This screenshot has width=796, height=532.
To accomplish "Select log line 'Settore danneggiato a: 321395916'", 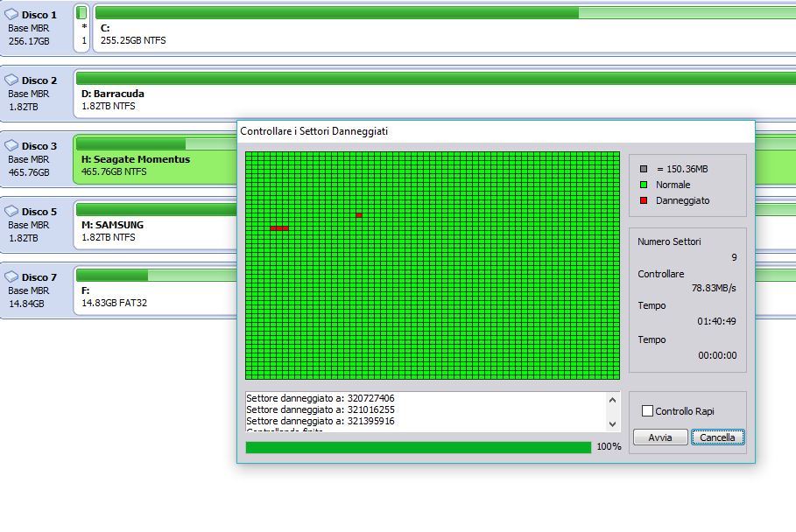I will (321, 421).
